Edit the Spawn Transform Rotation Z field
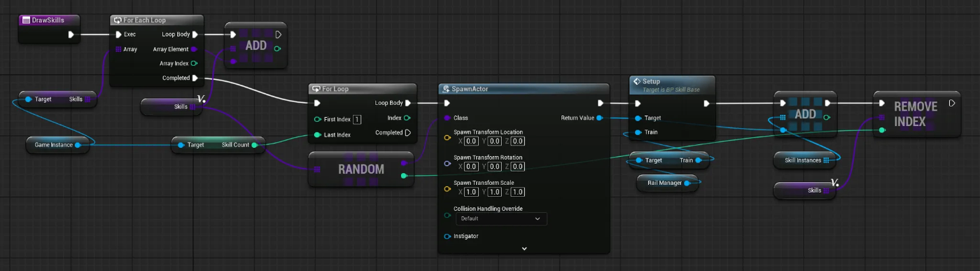 click(x=517, y=167)
